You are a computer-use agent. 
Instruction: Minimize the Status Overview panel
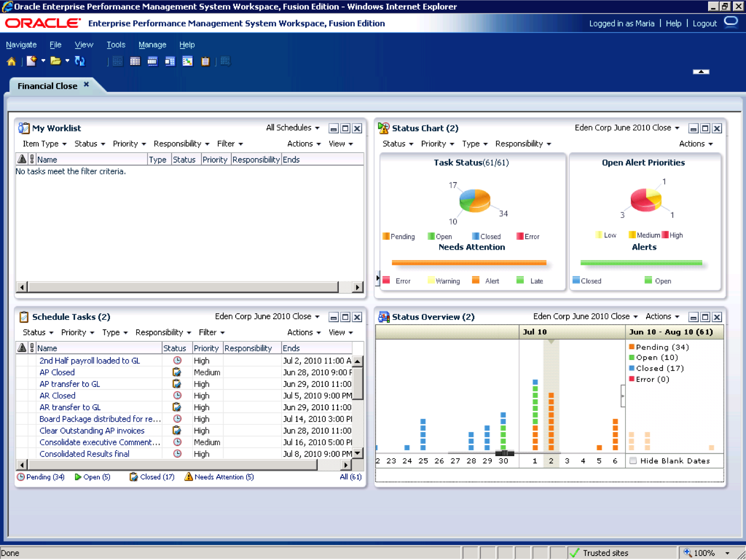[x=693, y=317]
